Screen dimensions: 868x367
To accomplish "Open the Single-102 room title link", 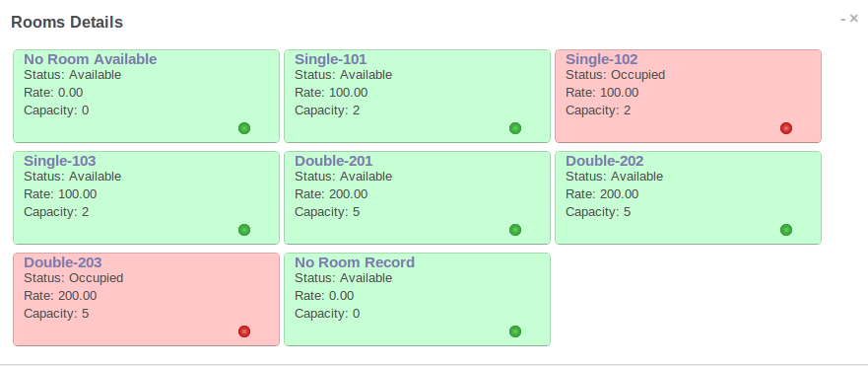I will tap(602, 59).
